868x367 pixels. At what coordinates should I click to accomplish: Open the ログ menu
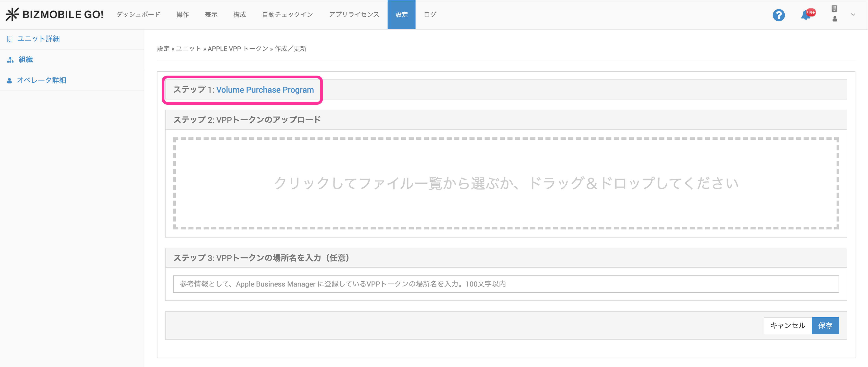430,15
